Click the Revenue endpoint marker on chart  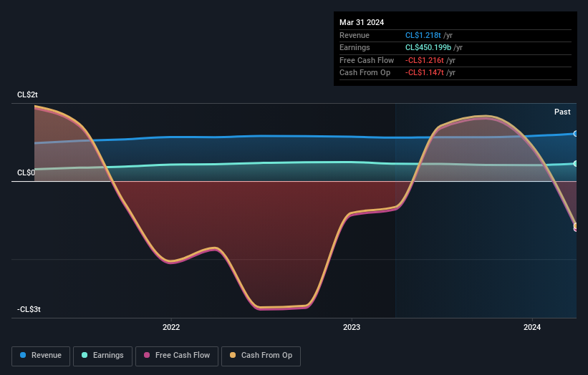point(576,134)
